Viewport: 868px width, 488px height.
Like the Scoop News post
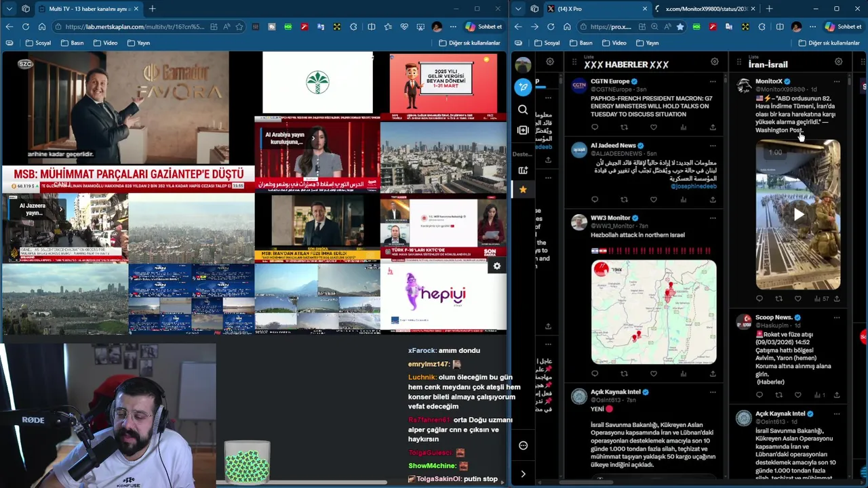pyautogui.click(x=798, y=394)
